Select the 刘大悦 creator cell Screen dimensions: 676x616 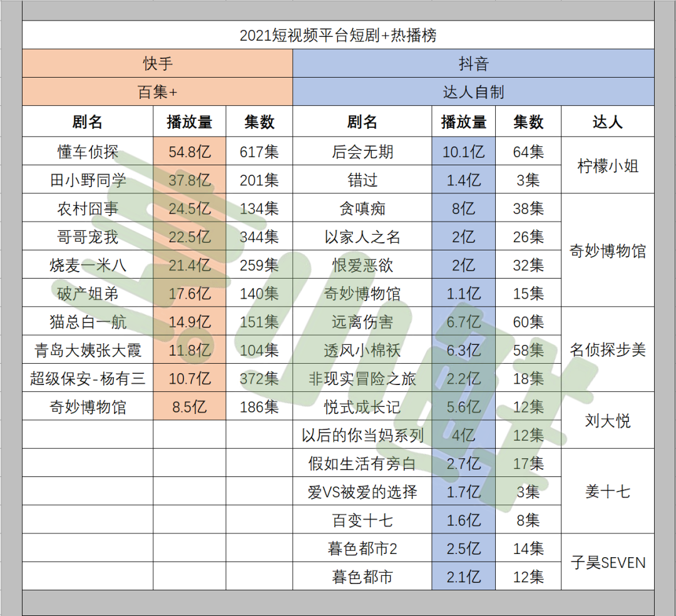[x=607, y=421]
